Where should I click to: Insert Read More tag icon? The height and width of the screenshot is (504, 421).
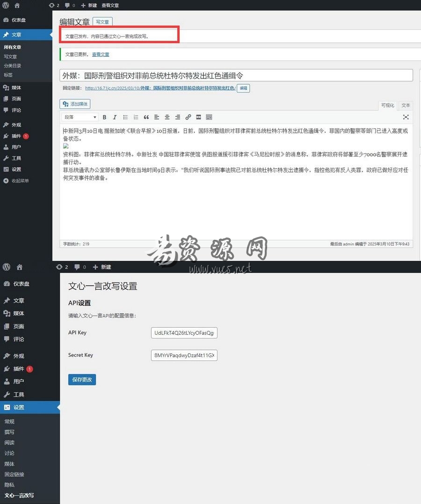click(x=198, y=117)
